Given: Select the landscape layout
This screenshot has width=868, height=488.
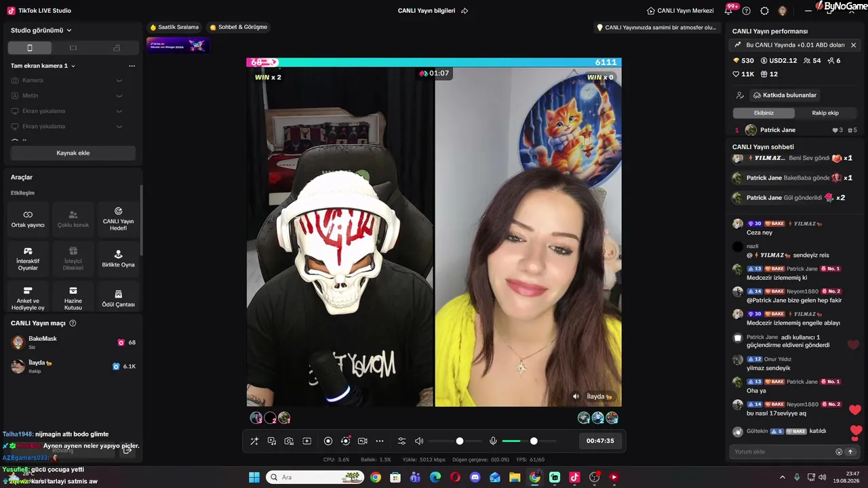Looking at the screenshot, I should (73, 48).
